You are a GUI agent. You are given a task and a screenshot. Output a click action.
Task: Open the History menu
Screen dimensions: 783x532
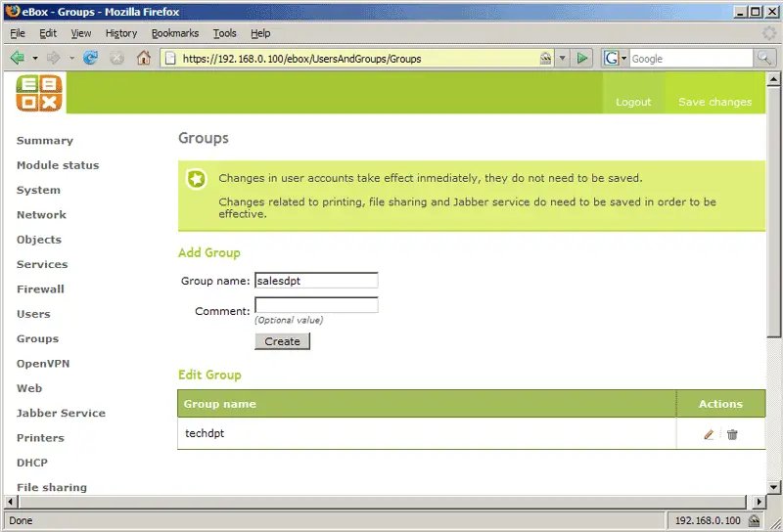point(121,33)
